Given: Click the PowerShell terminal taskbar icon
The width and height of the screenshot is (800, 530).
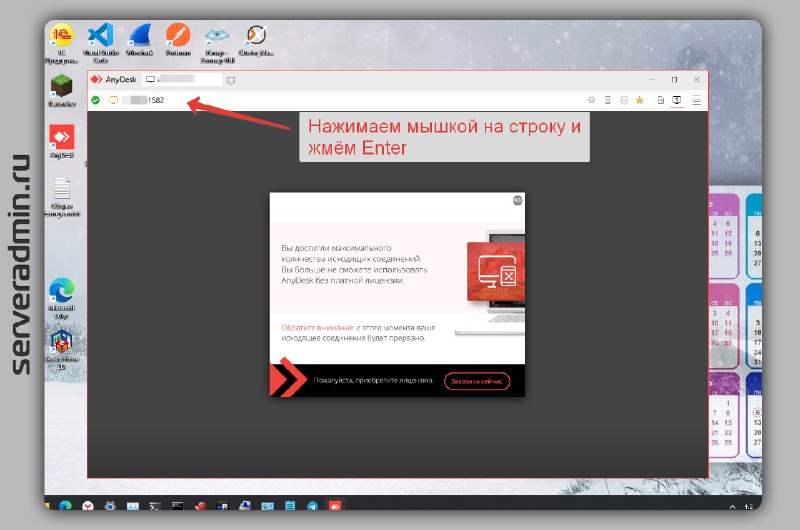Looking at the screenshot, I should point(155,506).
